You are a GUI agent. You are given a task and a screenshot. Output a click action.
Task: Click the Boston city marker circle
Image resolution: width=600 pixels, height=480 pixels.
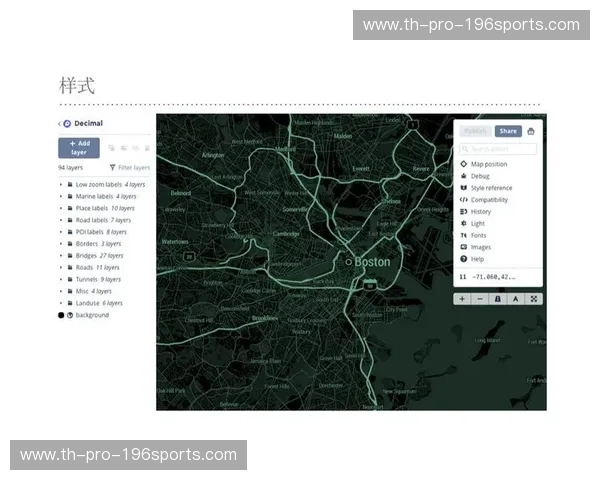(x=349, y=262)
